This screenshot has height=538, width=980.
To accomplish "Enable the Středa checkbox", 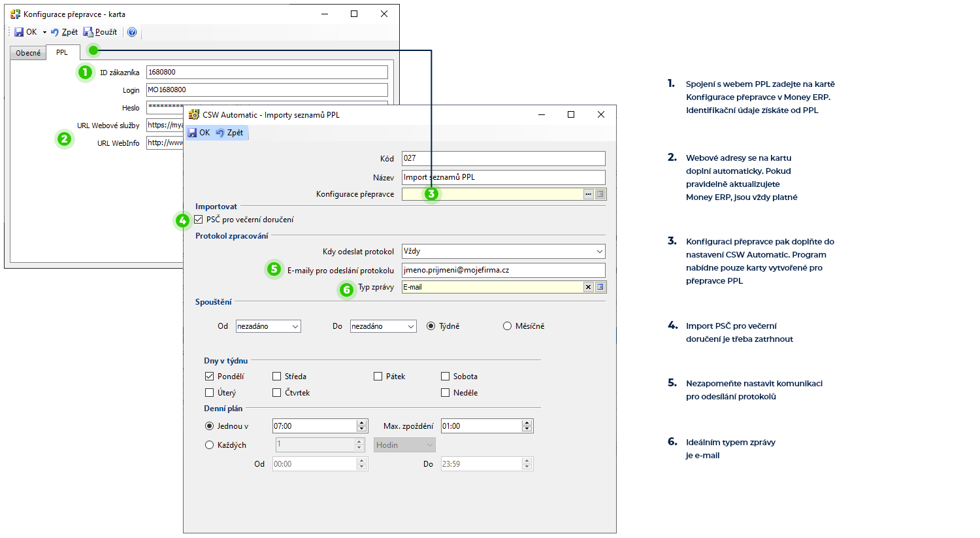I will click(277, 377).
